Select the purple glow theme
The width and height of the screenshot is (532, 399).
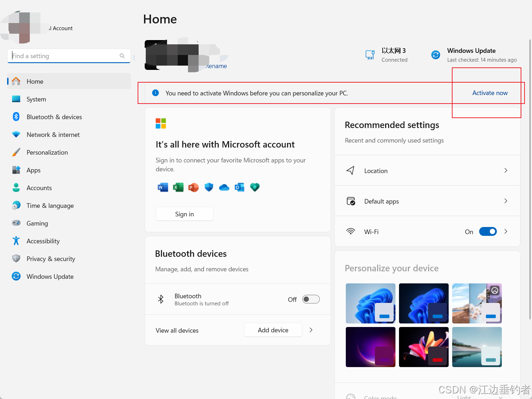[371, 347]
